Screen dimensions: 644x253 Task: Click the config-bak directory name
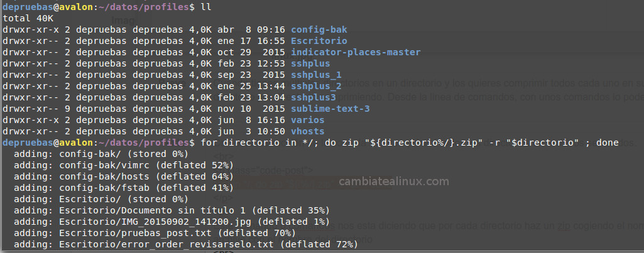(319, 30)
